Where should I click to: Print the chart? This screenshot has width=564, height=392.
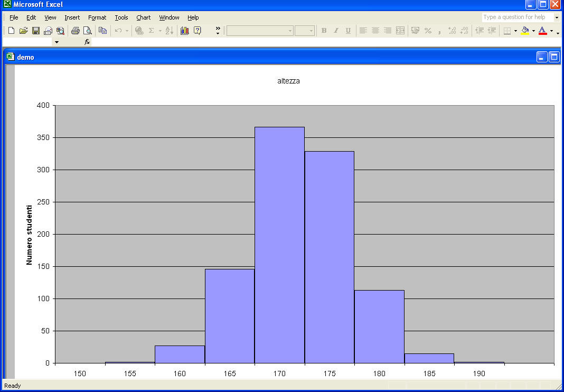pyautogui.click(x=74, y=31)
